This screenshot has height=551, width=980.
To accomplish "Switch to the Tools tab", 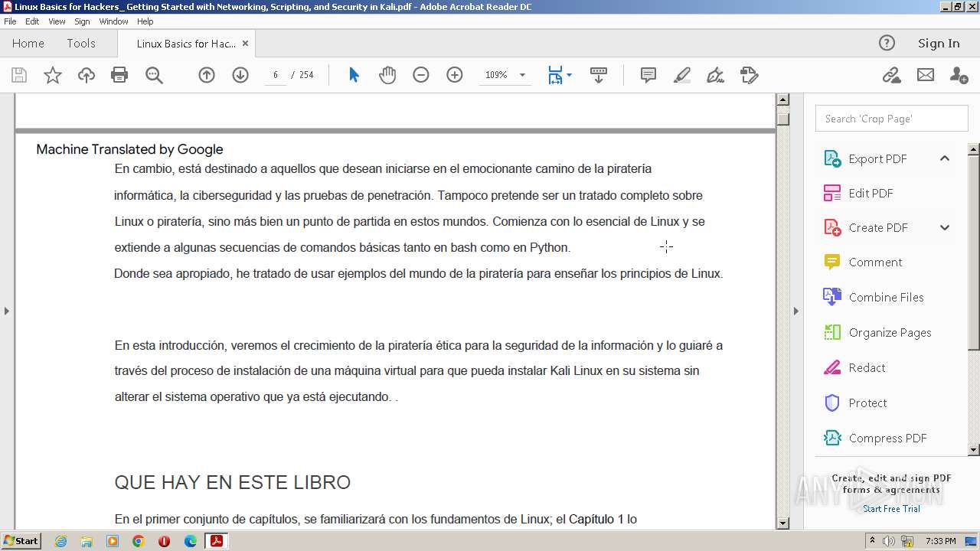I will 81,43.
